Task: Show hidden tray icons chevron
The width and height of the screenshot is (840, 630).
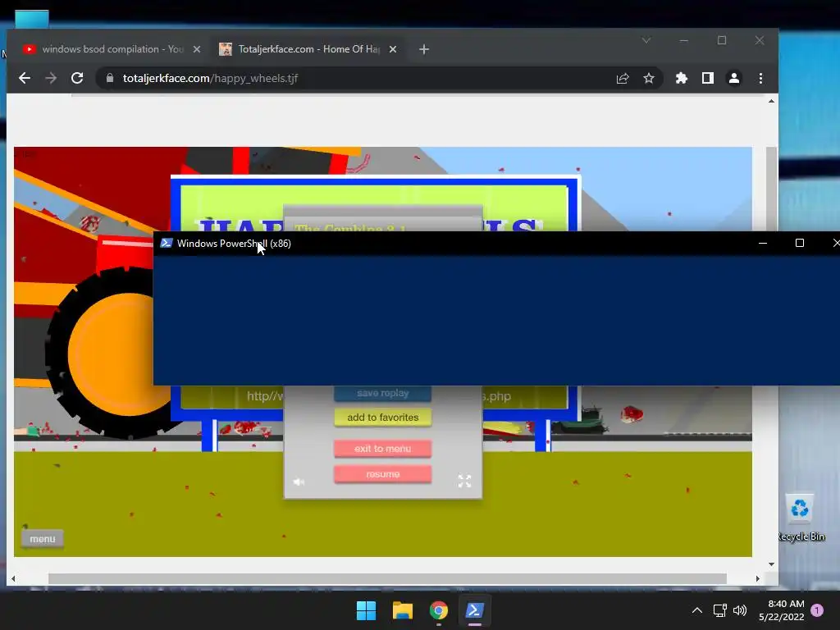Action: pos(697,610)
